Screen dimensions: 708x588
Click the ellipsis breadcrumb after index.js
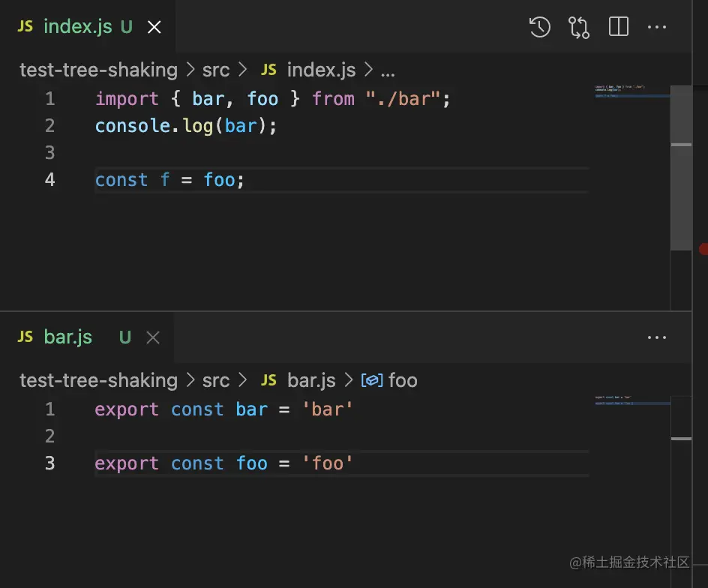pyautogui.click(x=388, y=70)
